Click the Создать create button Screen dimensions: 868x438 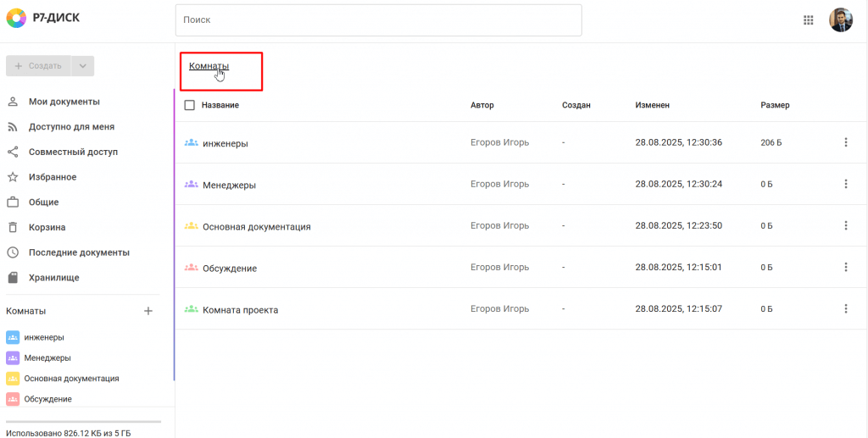[x=38, y=66]
